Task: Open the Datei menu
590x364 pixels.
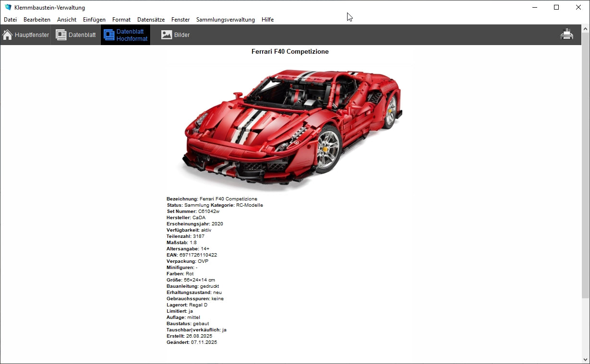Action: click(10, 20)
